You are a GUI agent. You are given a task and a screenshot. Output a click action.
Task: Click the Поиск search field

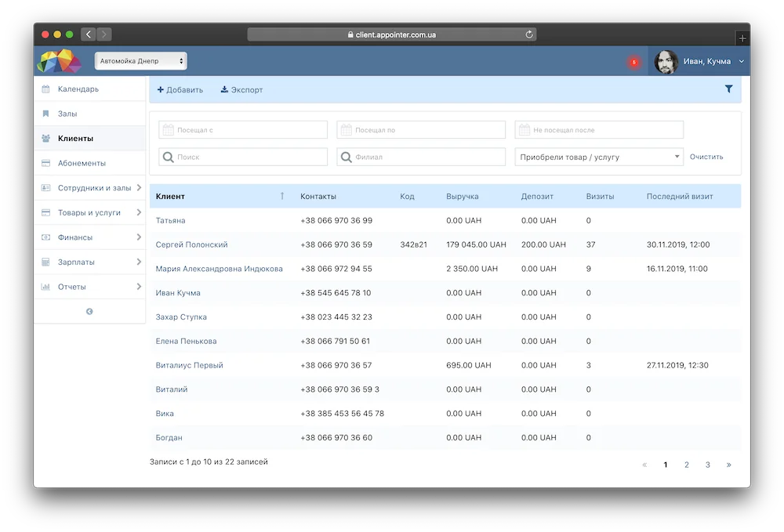pos(243,157)
